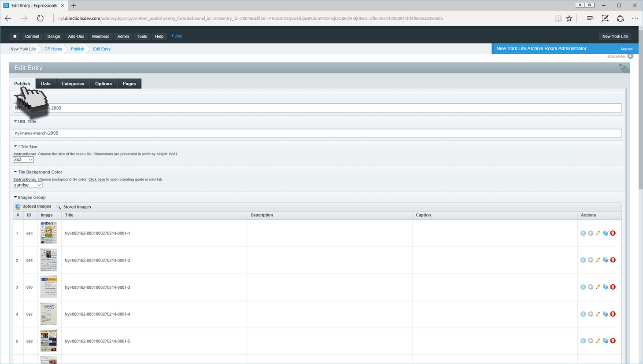
Task: Delete image 694 using red trash icon
Action: (613, 233)
